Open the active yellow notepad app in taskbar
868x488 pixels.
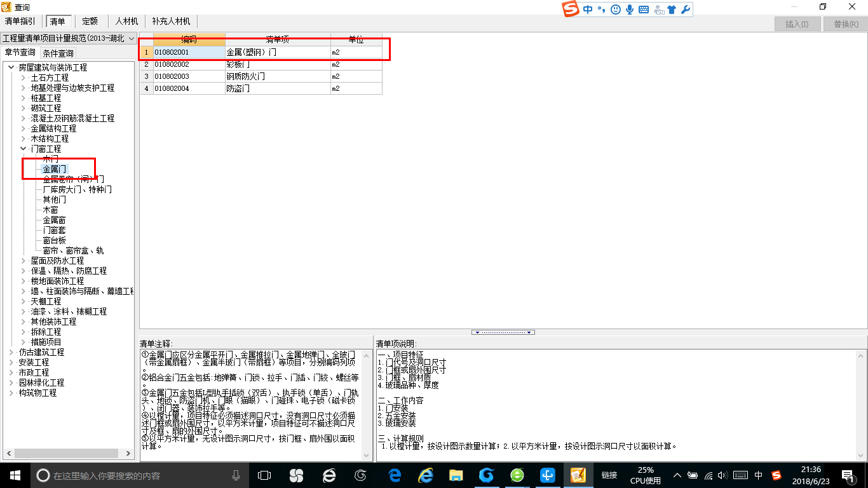[578, 475]
